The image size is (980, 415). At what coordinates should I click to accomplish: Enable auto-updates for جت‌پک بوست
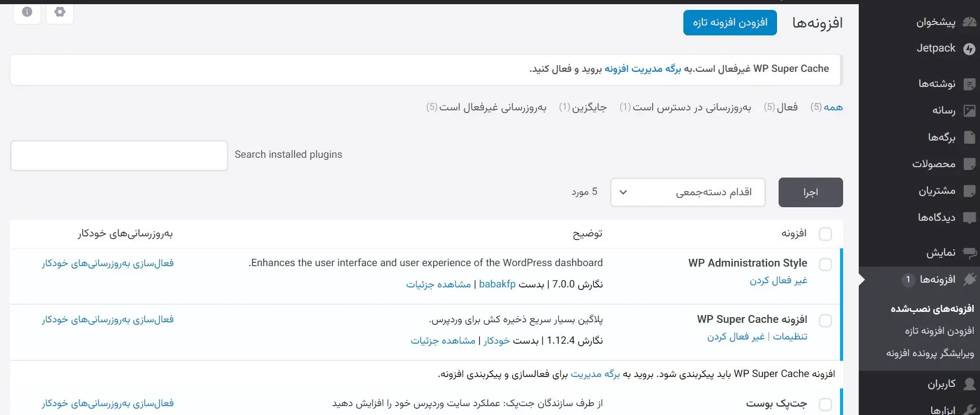(x=108, y=404)
